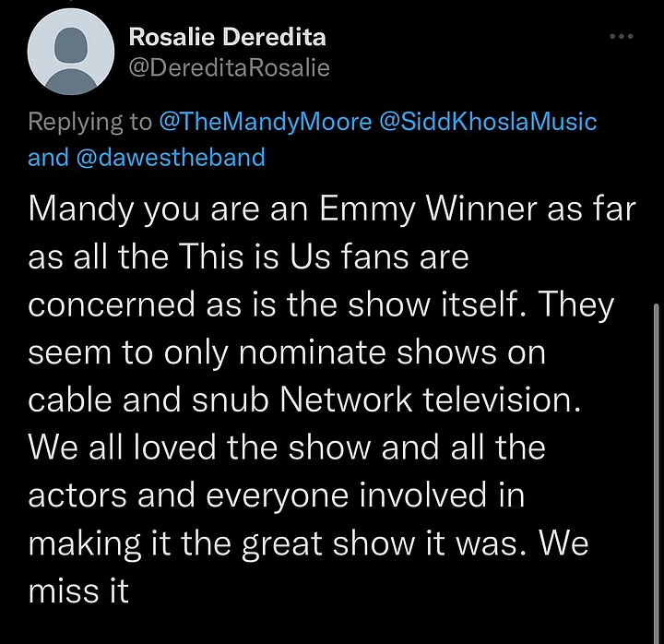This screenshot has width=664, height=644.
Task: Visit the @DereditaRosalie handle
Action: 229,67
